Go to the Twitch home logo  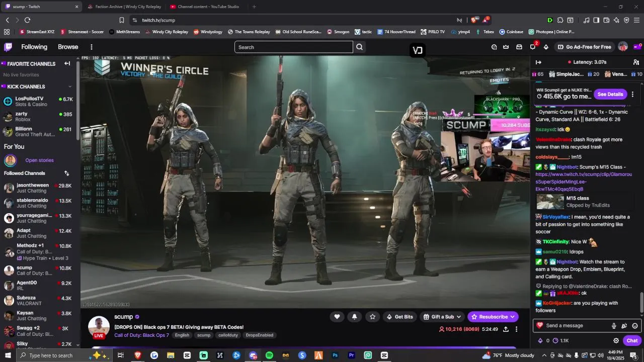point(8,47)
